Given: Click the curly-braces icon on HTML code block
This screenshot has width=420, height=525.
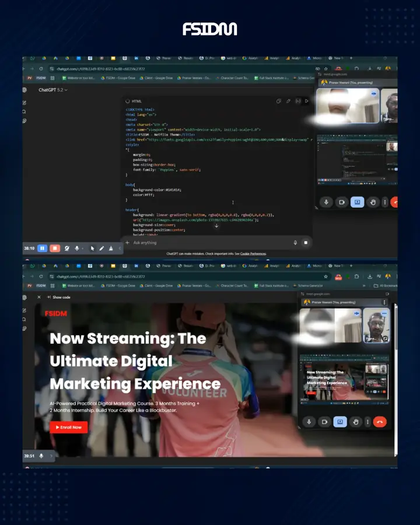Looking at the screenshot, I should (x=297, y=101).
